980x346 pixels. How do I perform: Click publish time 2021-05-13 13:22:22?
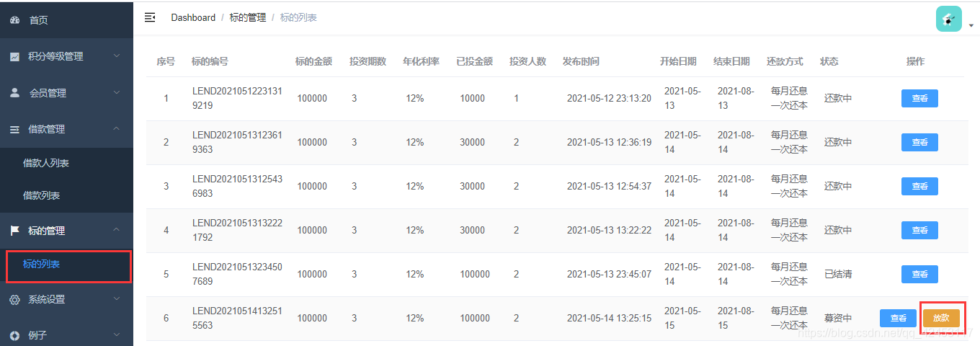[609, 231]
